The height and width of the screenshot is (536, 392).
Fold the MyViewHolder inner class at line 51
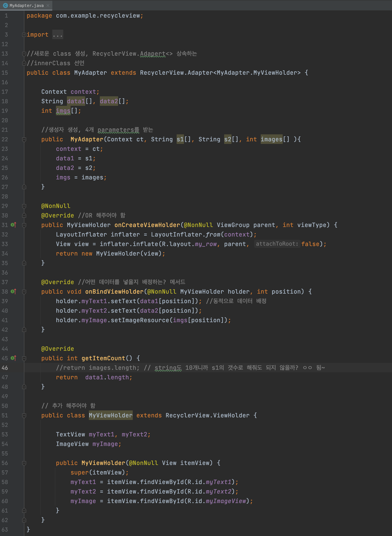click(24, 416)
